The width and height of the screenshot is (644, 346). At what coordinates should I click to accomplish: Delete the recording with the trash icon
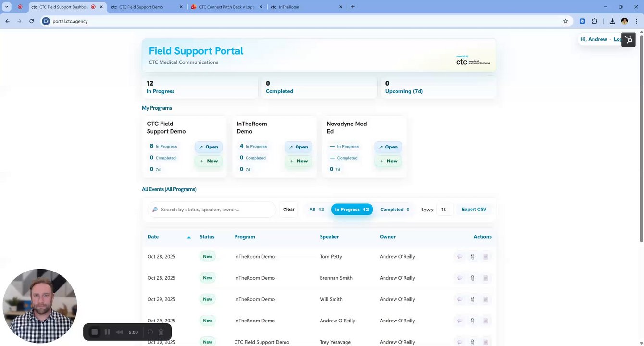click(161, 332)
